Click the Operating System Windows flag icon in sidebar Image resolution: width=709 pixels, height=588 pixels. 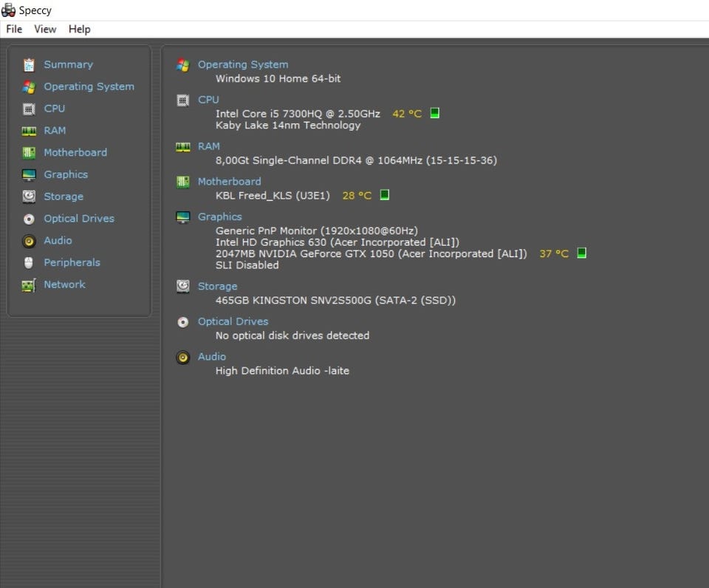[x=29, y=87]
